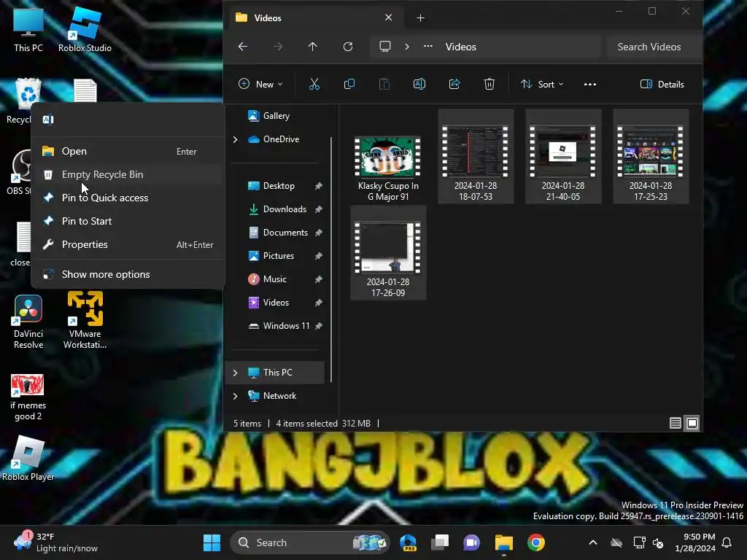This screenshot has height=560, width=747.
Task: Click the Cut scissors icon in toolbar
Action: pyautogui.click(x=314, y=85)
